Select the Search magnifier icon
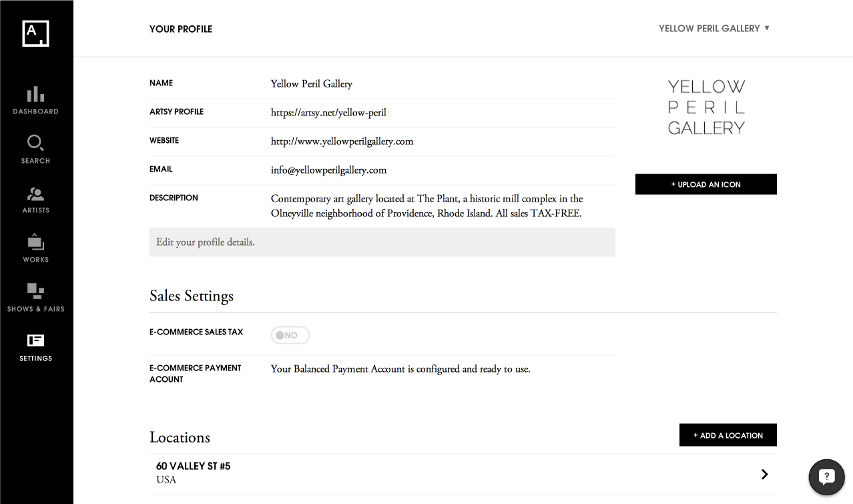This screenshot has width=853, height=504. coord(35,144)
